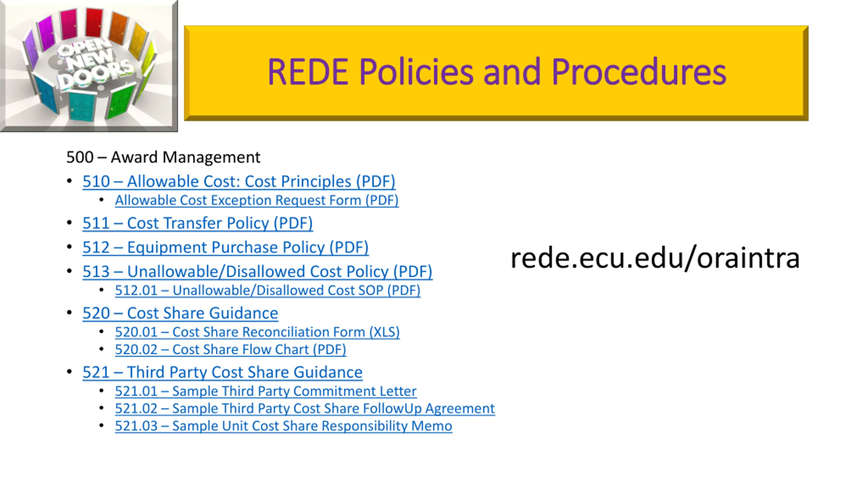Open 520.02 Cost Share Flow Chart link
Viewport: 868px width, 488px height.
tap(231, 349)
